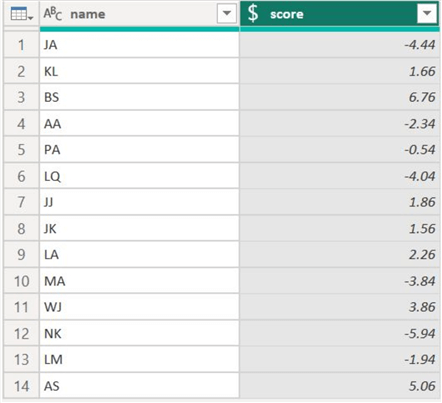Click the name cell 'BS'
Screen dimensions: 442x403
(139, 97)
